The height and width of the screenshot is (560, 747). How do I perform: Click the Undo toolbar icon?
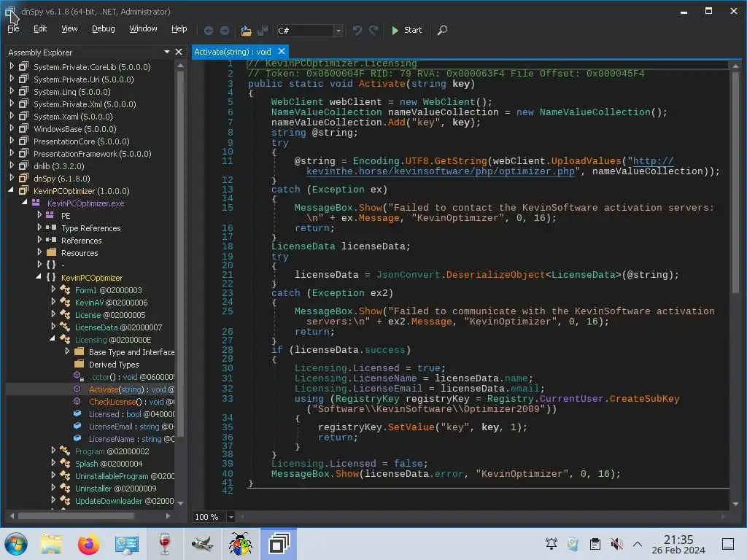(x=357, y=31)
